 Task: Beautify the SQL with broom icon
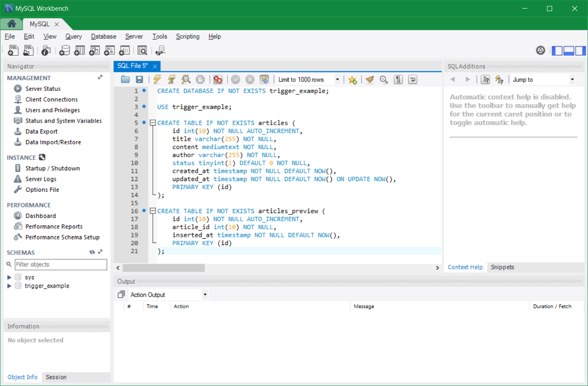[370, 79]
